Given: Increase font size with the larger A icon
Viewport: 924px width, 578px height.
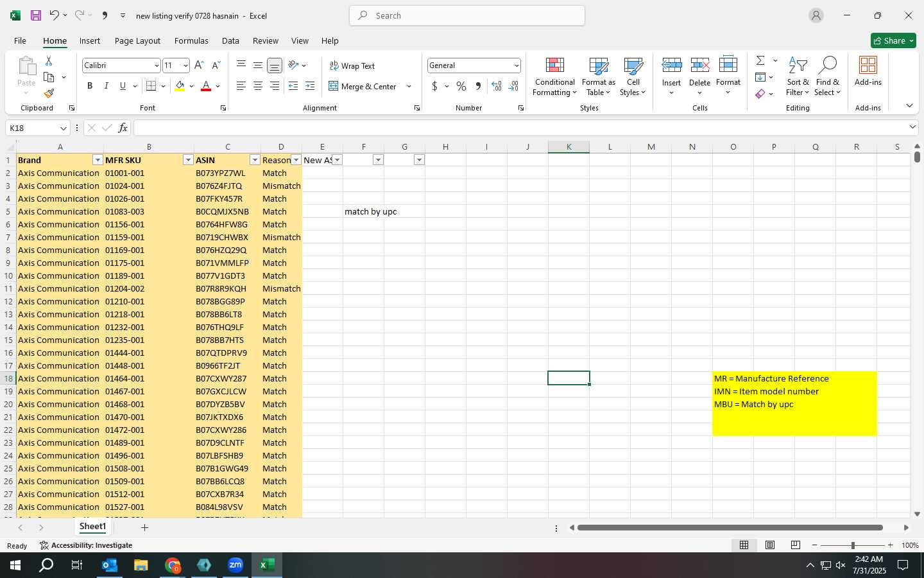Looking at the screenshot, I should (x=199, y=66).
